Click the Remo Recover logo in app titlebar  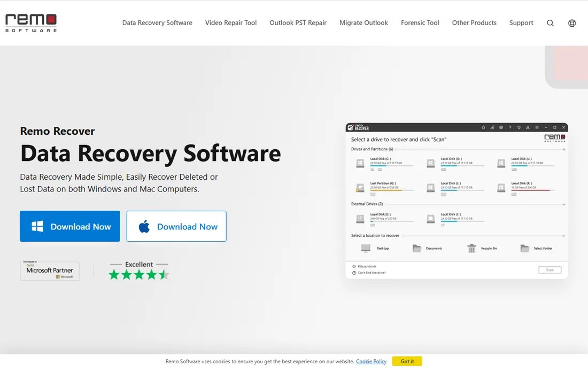click(x=358, y=127)
